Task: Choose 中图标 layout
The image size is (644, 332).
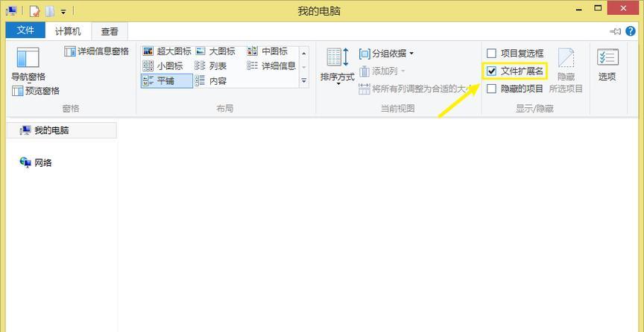Action: click(268, 51)
